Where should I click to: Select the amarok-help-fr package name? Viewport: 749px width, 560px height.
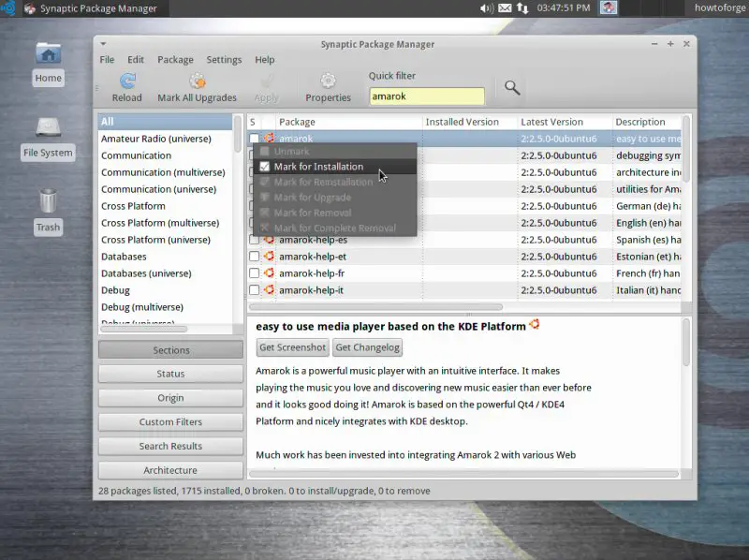click(312, 273)
